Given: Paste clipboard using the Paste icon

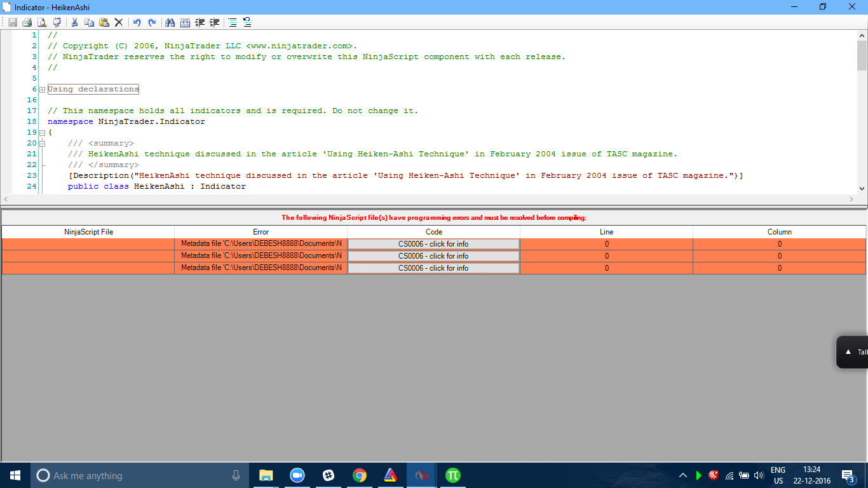Looking at the screenshot, I should point(104,22).
